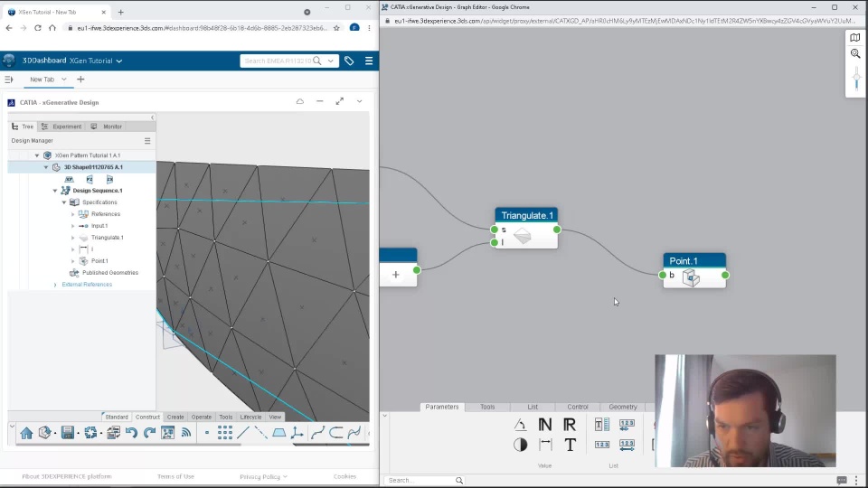Open the New Tab dropdown chevron

click(63, 80)
